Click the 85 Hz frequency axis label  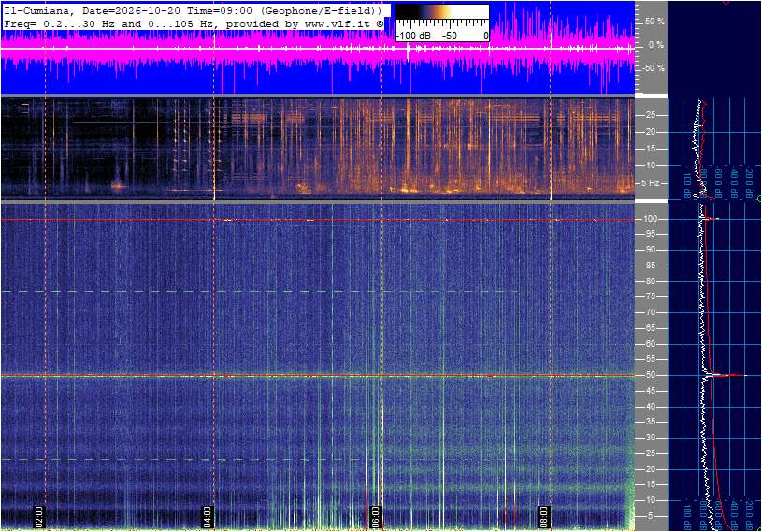pos(650,266)
